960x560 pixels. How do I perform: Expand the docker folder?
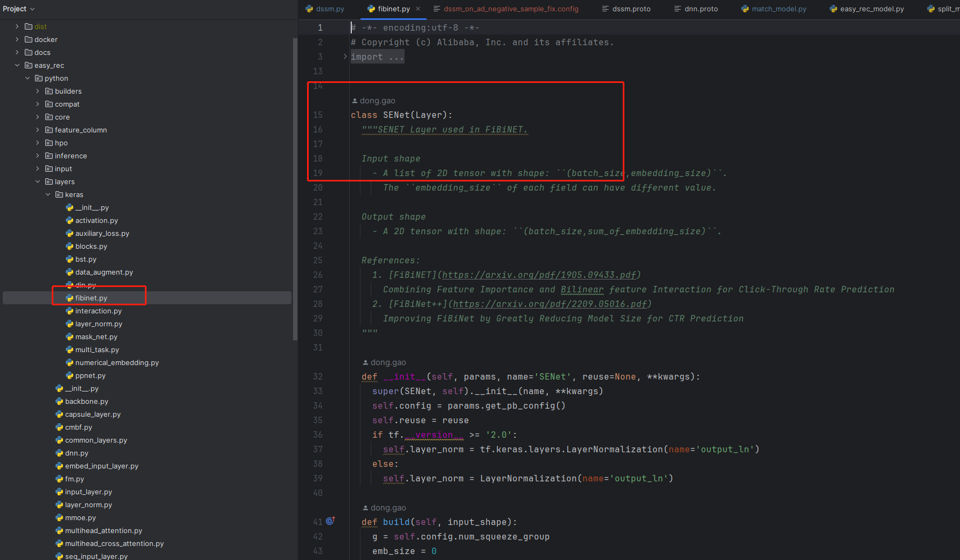coord(17,39)
